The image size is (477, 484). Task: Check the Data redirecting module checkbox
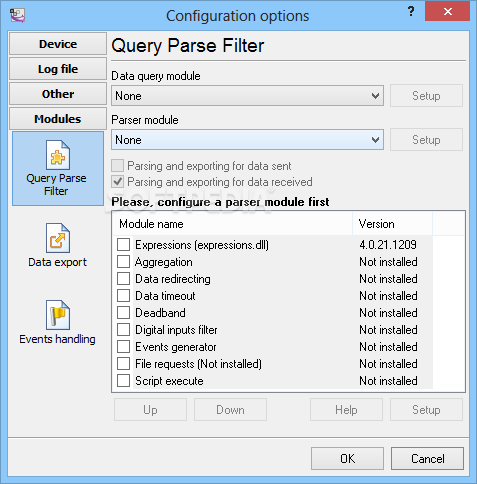123,279
